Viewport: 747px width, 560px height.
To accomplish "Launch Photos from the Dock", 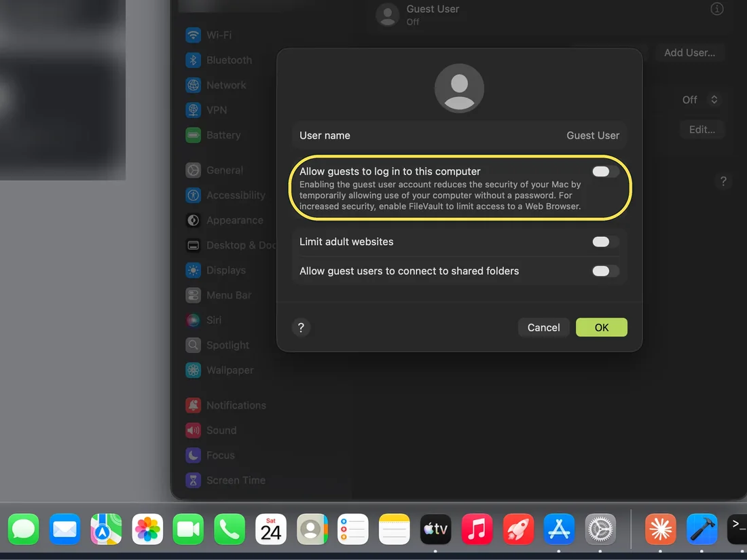I will [x=147, y=529].
